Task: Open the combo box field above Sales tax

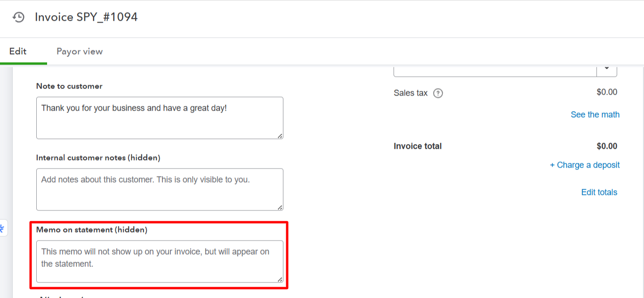Action: click(x=494, y=70)
